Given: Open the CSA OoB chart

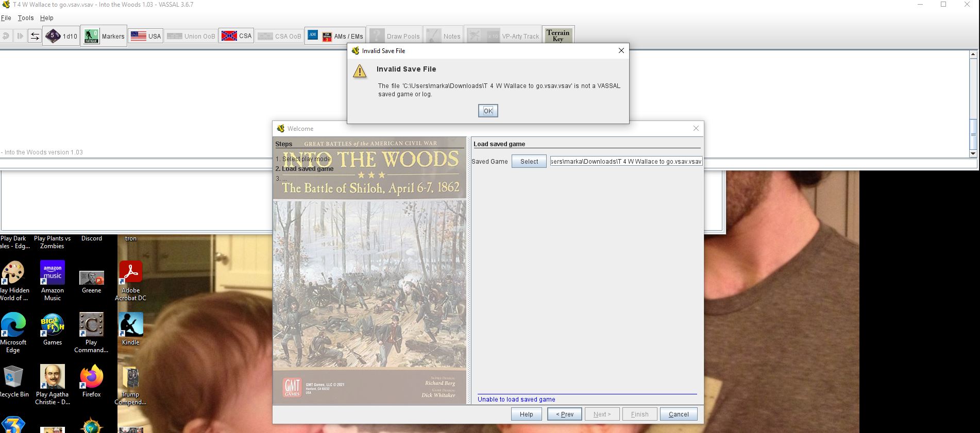Looking at the screenshot, I should (x=279, y=36).
